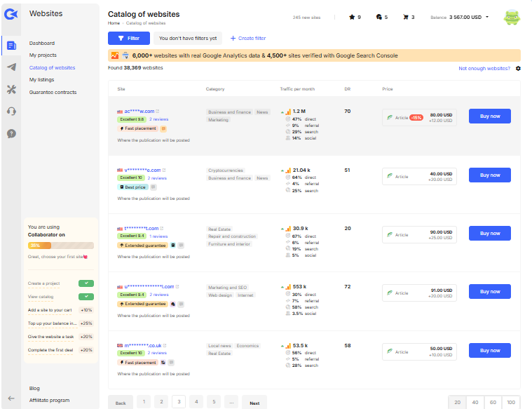
Task: Open external link icon next to ac****w.com
Action: tap(158, 111)
